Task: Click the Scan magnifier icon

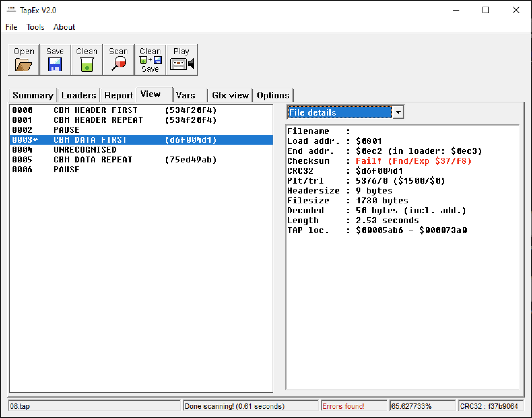Action: 118,63
